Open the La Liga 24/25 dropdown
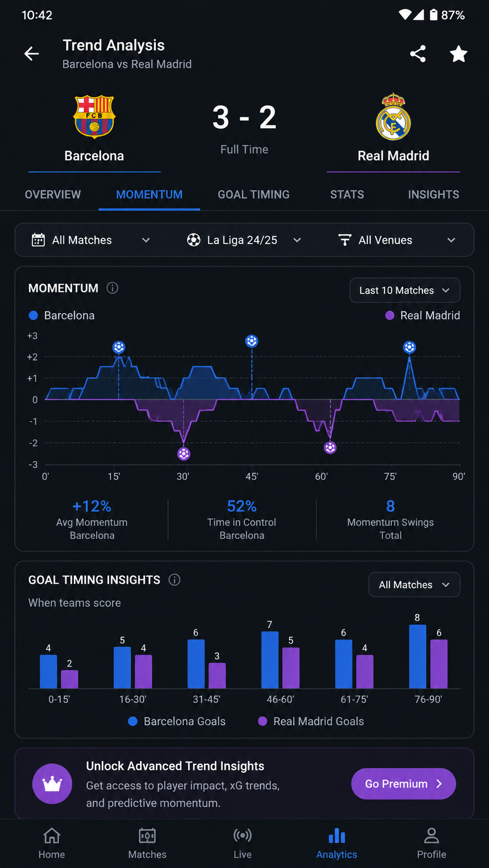Image resolution: width=489 pixels, height=868 pixels. pos(244,240)
